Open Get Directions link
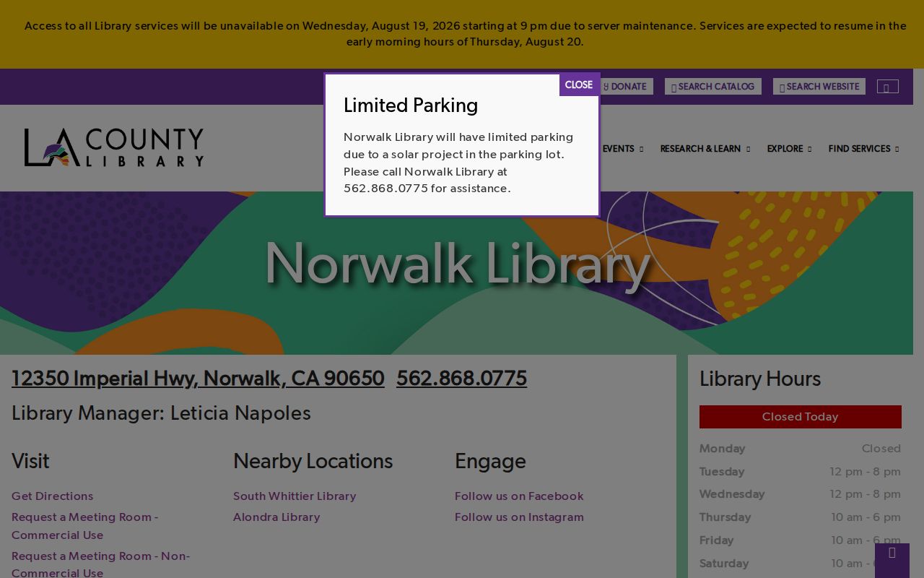The height and width of the screenshot is (578, 924). pyautogui.click(x=52, y=496)
